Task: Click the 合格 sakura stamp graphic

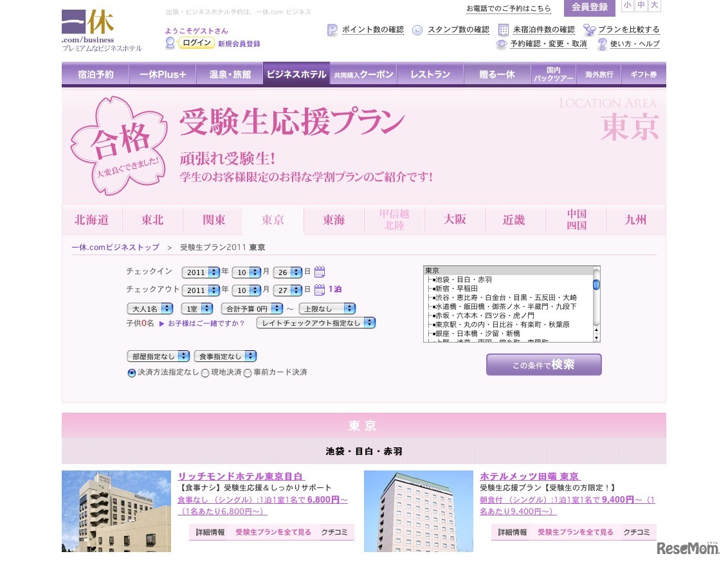Action: (119, 145)
